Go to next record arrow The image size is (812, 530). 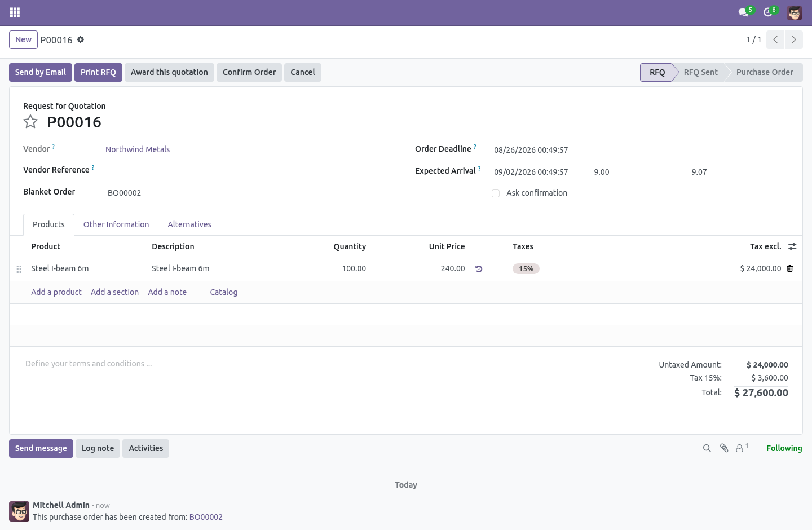coord(793,39)
